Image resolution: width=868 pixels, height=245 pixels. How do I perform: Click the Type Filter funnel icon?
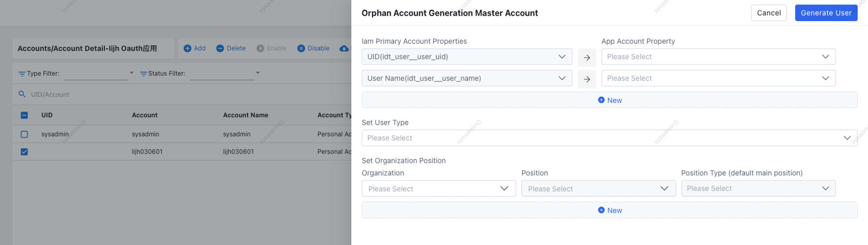tap(22, 74)
